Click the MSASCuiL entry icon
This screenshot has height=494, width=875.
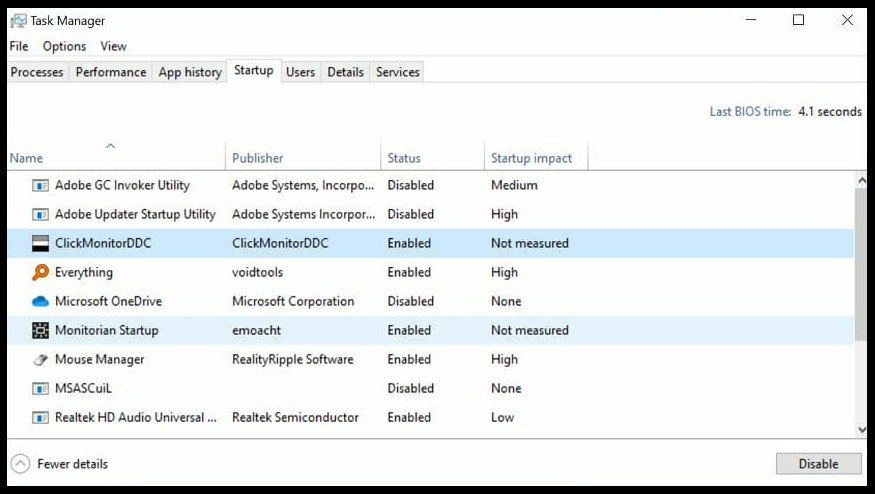[40, 388]
